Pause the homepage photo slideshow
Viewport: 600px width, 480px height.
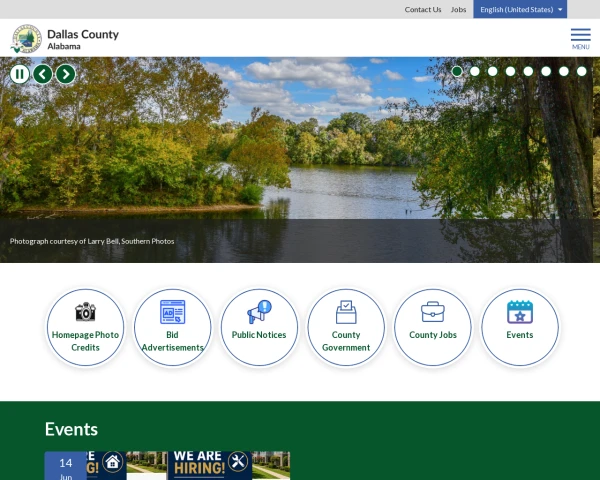pos(20,74)
